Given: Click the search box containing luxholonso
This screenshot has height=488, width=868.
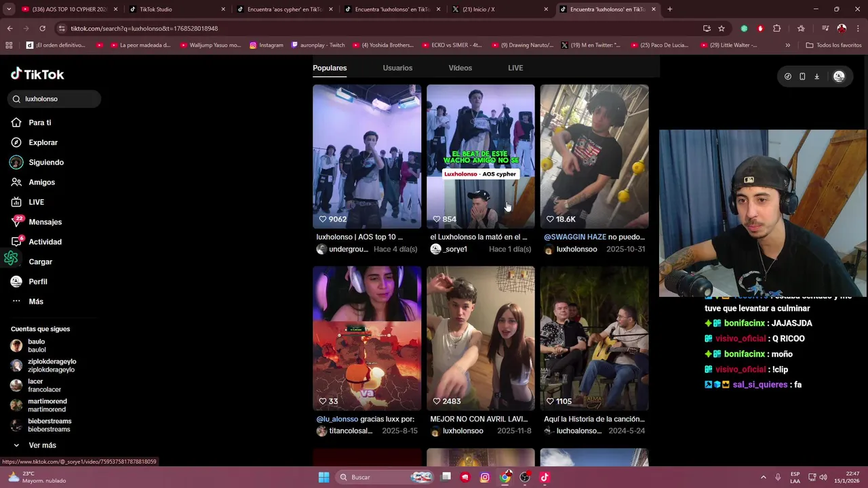Looking at the screenshot, I should coord(54,99).
